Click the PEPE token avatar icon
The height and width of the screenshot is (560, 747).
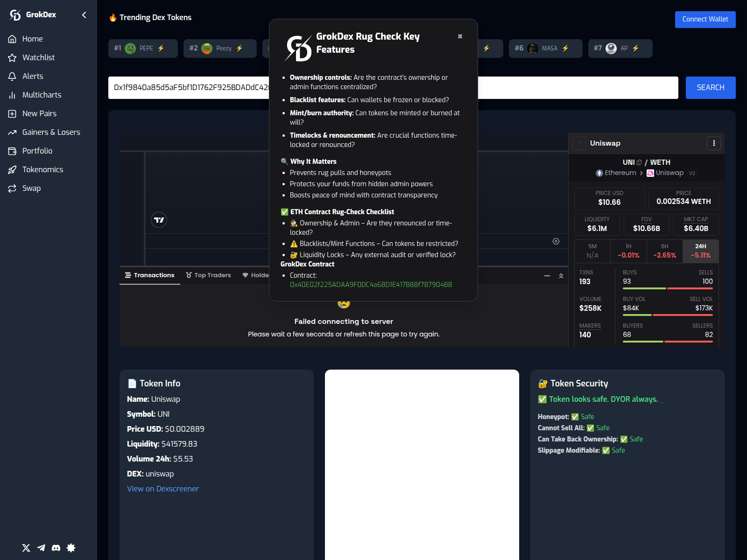(131, 49)
